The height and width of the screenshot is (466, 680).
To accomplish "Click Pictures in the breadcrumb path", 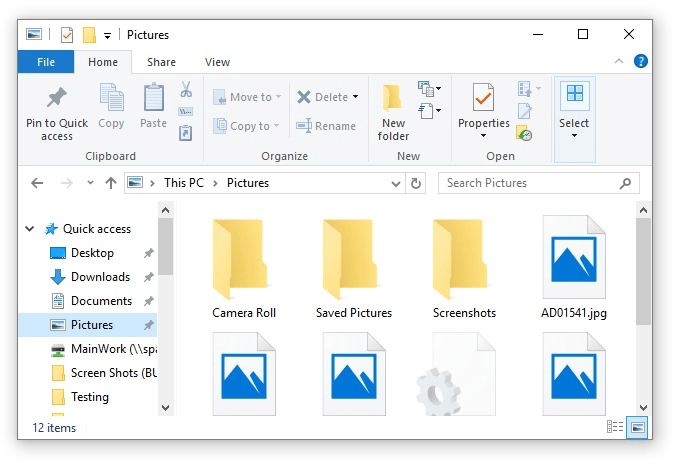I will tap(248, 183).
